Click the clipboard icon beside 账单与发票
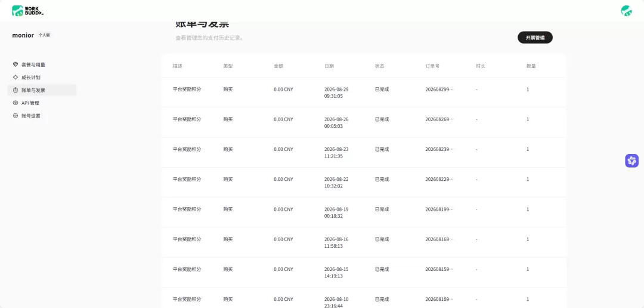 click(x=16, y=90)
